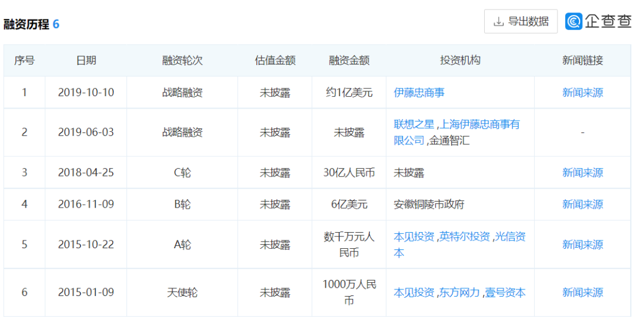The width and height of the screenshot is (644, 330).
Task: Click 战略融资 in the 2019-06-03 row
Action: click(182, 132)
